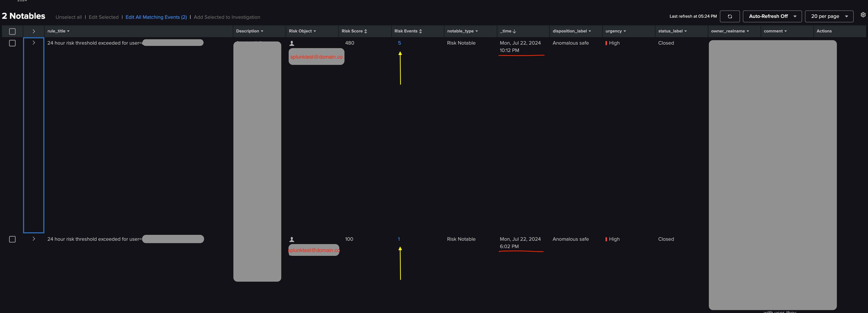Click the 480 risk score value
Screen dimensions: 868x313
coord(349,43)
